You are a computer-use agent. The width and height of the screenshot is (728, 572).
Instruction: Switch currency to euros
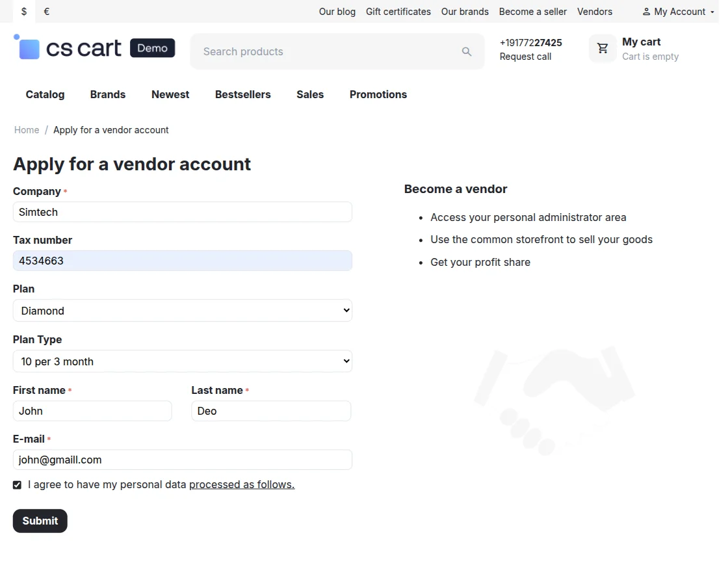pos(45,11)
